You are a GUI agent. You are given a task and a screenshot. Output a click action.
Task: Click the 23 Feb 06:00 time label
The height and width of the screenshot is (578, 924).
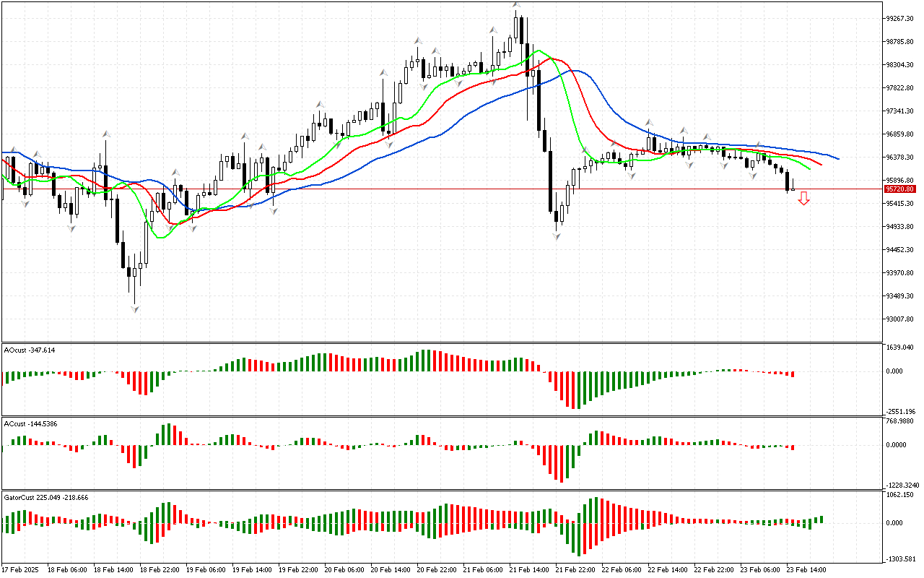(760, 570)
